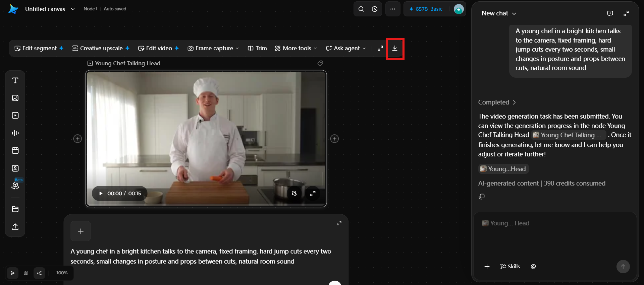644x285 pixels.
Task: Select the Text tool in left sidebar
Action: pyautogui.click(x=15, y=80)
